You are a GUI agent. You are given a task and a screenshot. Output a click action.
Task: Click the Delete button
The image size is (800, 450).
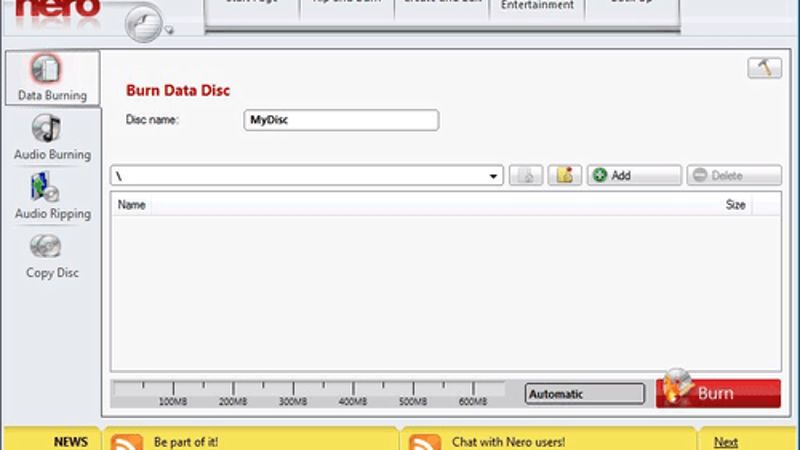click(x=734, y=176)
